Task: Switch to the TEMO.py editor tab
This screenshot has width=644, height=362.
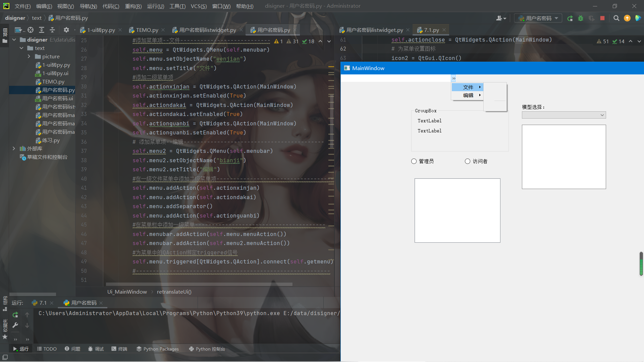Action: tap(147, 30)
